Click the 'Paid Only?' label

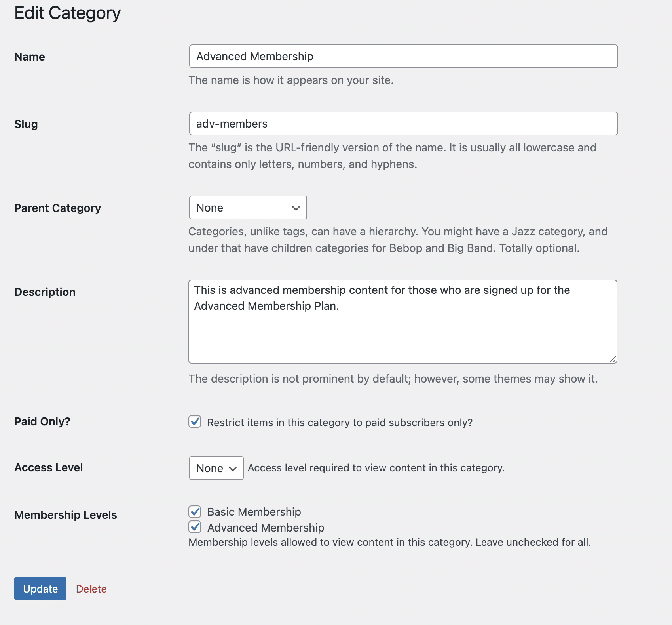click(42, 421)
